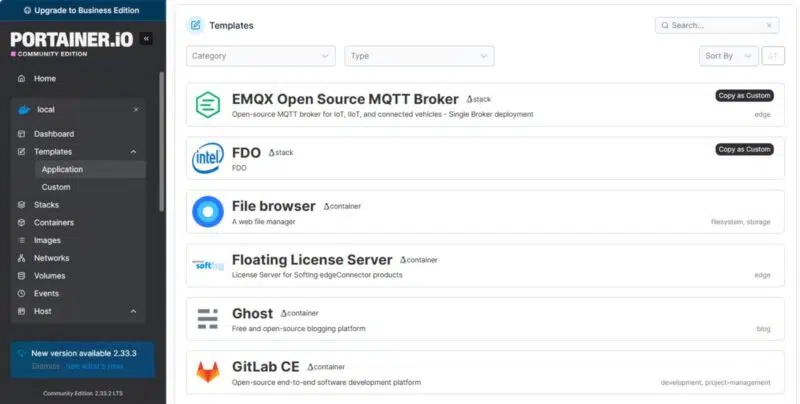Close the local environment with X
This screenshot has width=800, height=404.
click(x=136, y=109)
